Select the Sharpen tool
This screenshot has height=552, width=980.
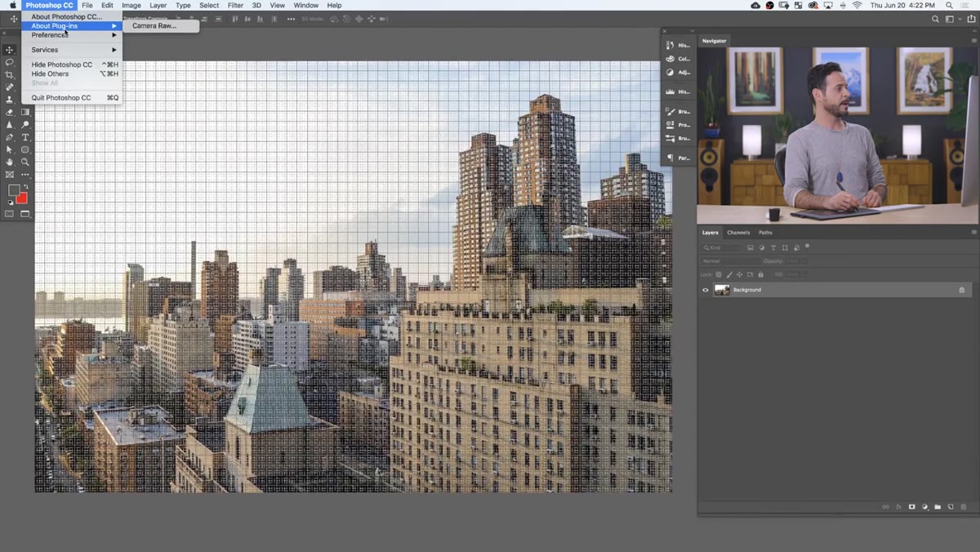[x=10, y=124]
